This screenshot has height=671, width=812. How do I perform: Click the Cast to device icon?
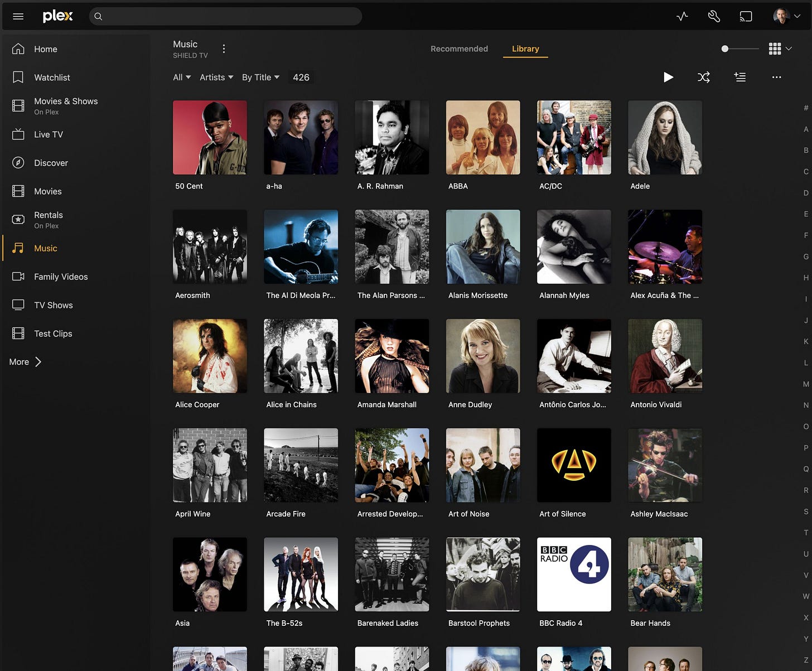[x=746, y=17]
